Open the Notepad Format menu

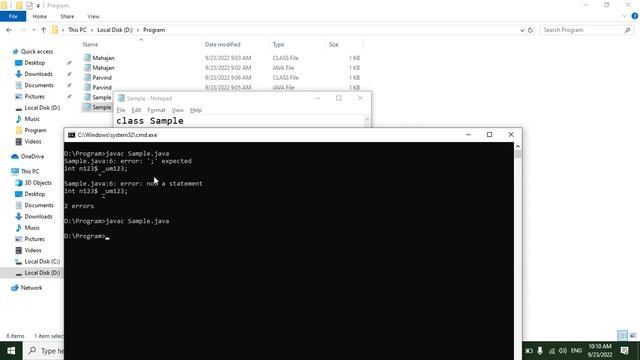pyautogui.click(x=156, y=110)
